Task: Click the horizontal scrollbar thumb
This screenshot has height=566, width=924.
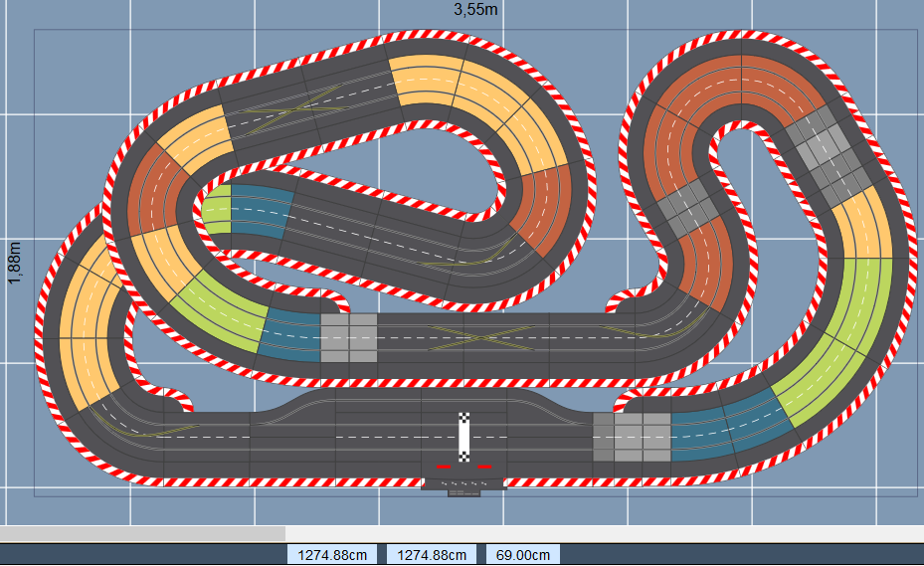Action: [142, 533]
